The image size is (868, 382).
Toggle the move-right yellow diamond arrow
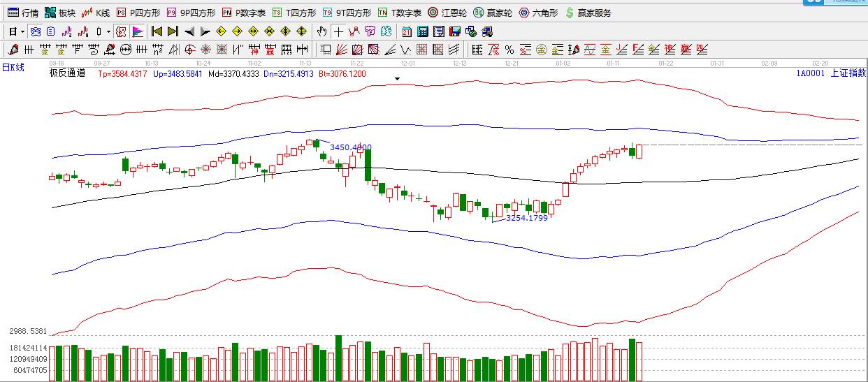[x=237, y=31]
